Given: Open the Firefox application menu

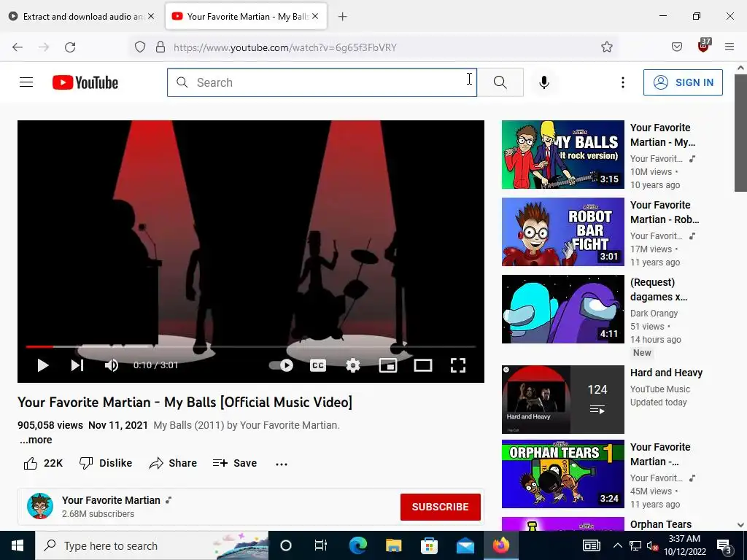Looking at the screenshot, I should click(x=729, y=47).
